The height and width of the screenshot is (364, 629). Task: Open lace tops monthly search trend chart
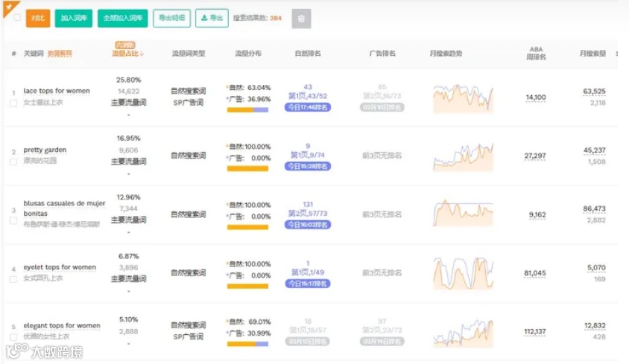point(463,98)
